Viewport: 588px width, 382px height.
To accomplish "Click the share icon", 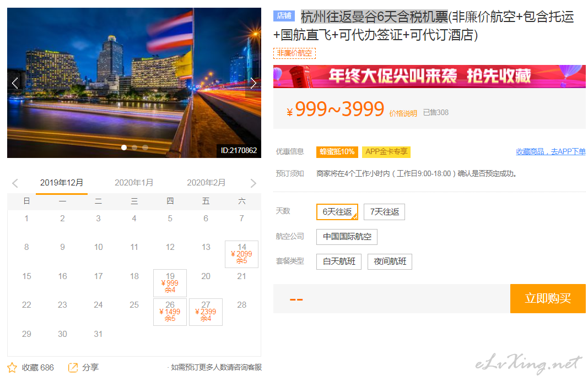I will [x=73, y=367].
